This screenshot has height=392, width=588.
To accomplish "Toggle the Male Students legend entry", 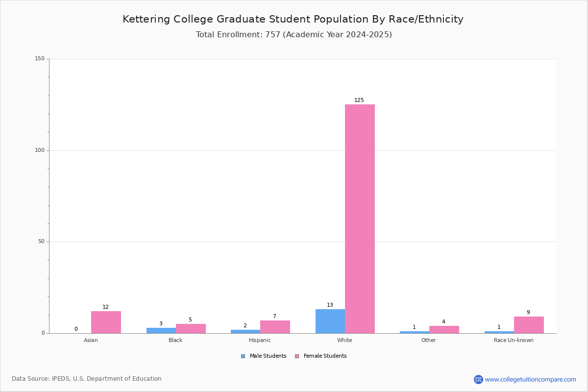I will 264,356.
